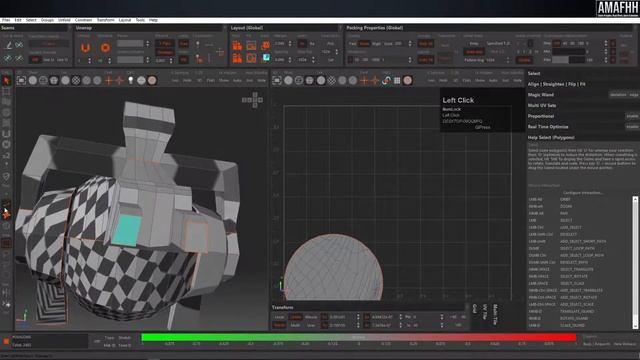Open the Constrain menu
640x360 pixels.
point(83,20)
